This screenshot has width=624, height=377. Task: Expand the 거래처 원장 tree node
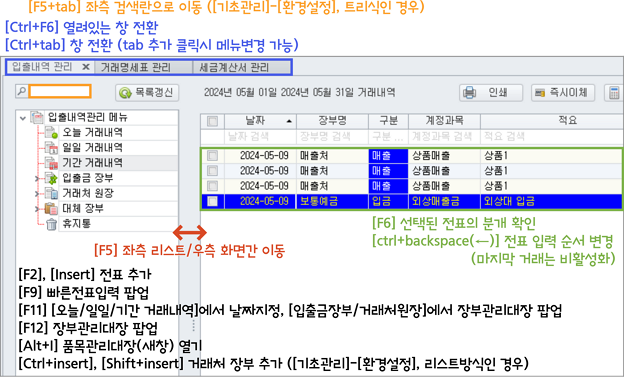click(37, 193)
